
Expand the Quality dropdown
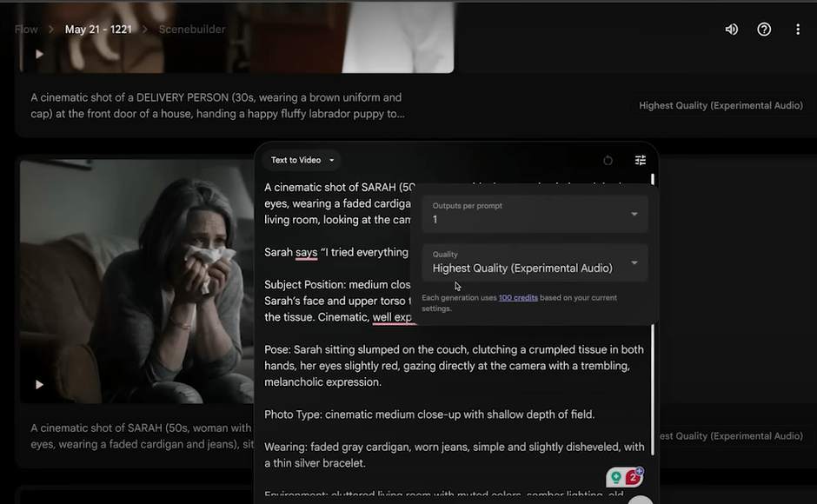coord(535,262)
